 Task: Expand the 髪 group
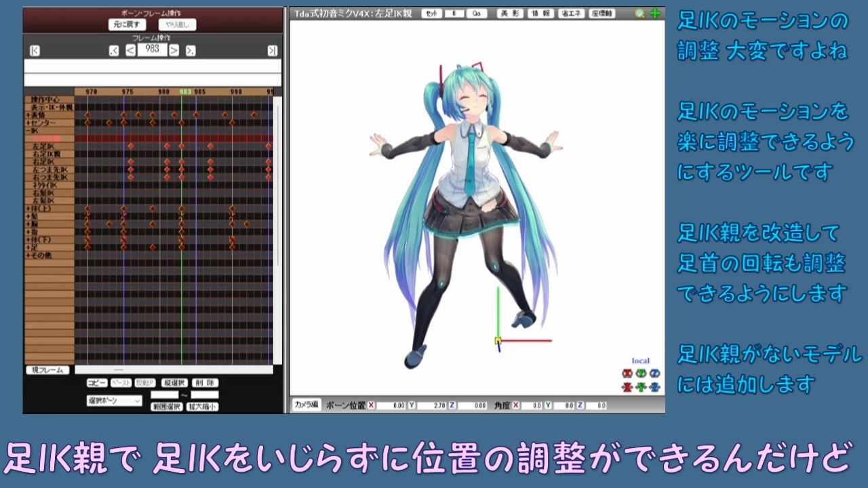(27, 216)
